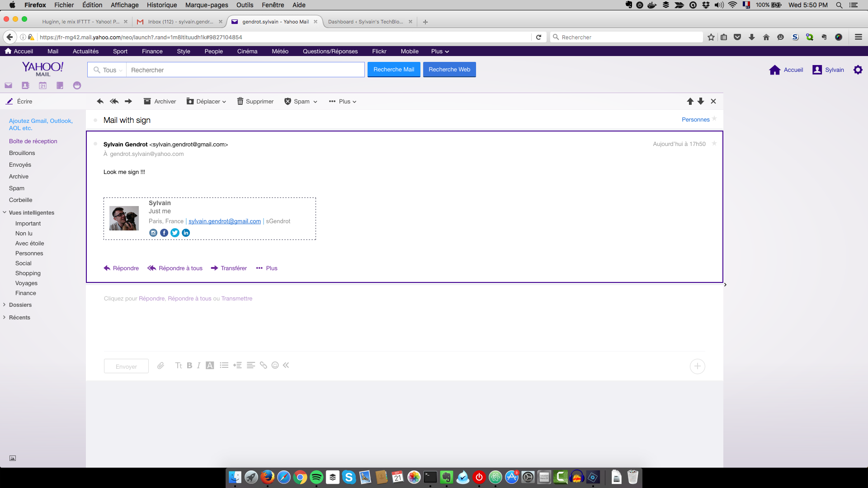Open the Météo tab in Yahoo nav bar

tap(280, 51)
